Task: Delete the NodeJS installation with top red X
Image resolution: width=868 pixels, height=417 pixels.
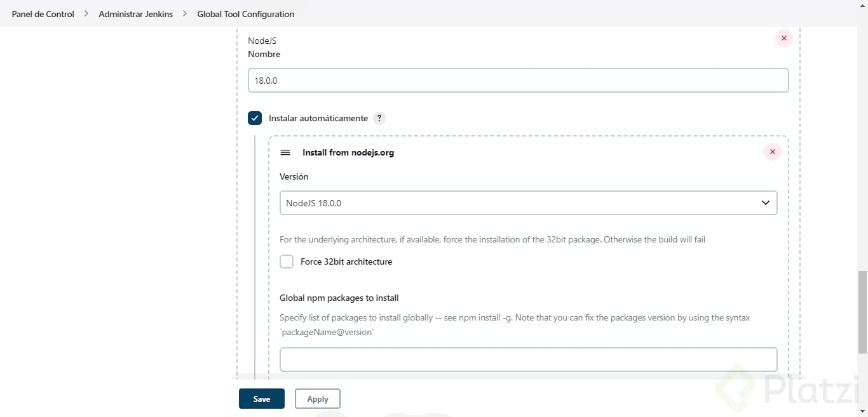Action: pyautogui.click(x=783, y=38)
